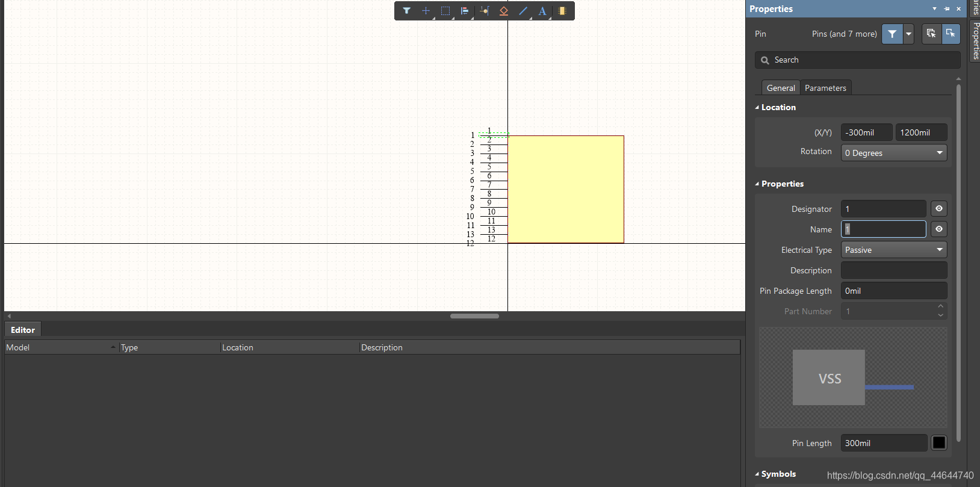Toggle Designator visibility eye icon
The height and width of the screenshot is (487, 980).
939,209
